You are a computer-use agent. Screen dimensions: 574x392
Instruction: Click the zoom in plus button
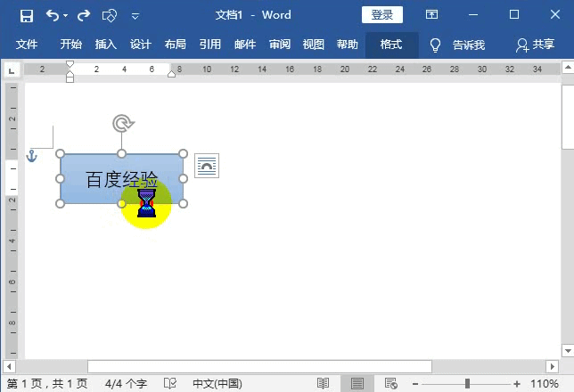[517, 384]
